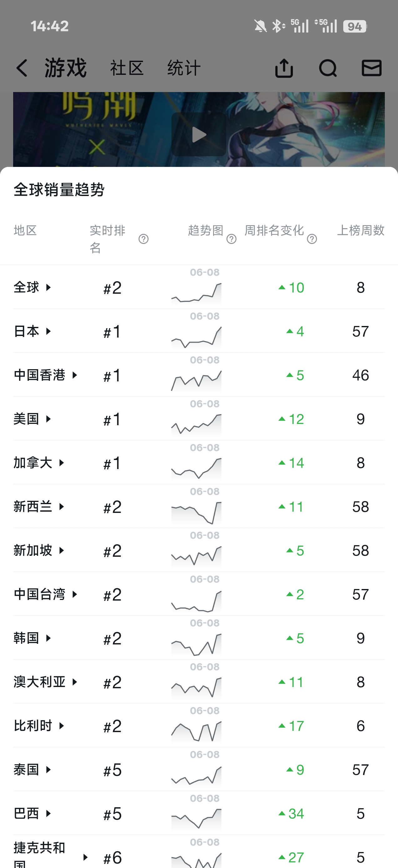The height and width of the screenshot is (868, 398).
Task: Expand the 加拿大 region arrow
Action: pyautogui.click(x=62, y=462)
